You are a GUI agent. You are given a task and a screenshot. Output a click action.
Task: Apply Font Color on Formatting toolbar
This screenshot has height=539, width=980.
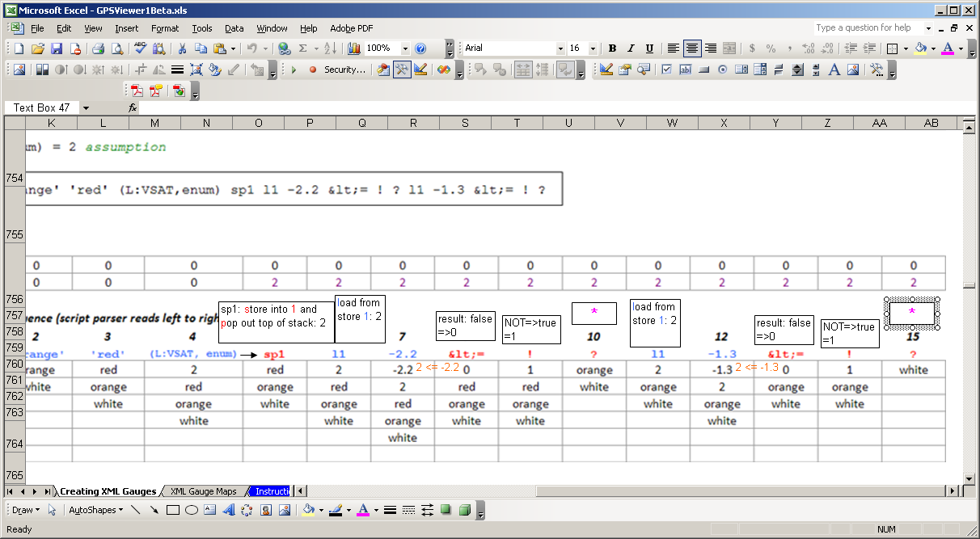[x=948, y=48]
